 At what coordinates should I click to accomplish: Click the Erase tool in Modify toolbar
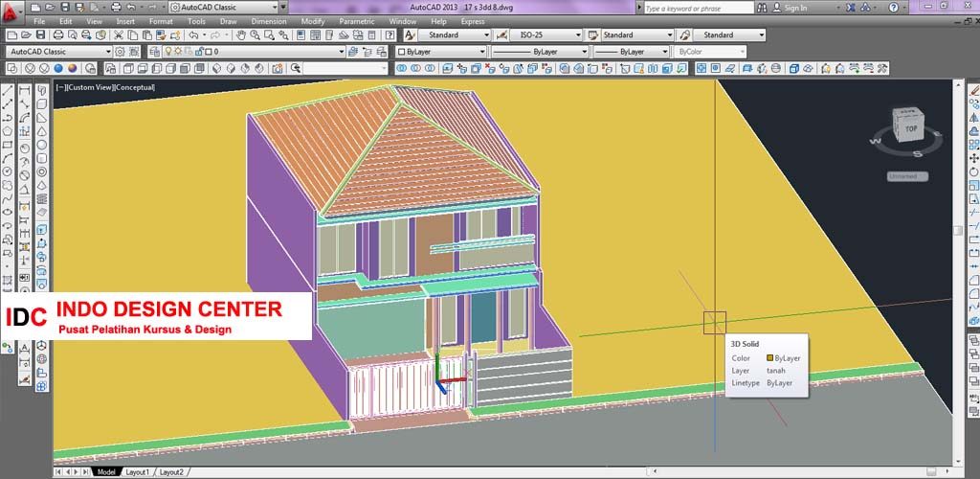pyautogui.click(x=973, y=91)
